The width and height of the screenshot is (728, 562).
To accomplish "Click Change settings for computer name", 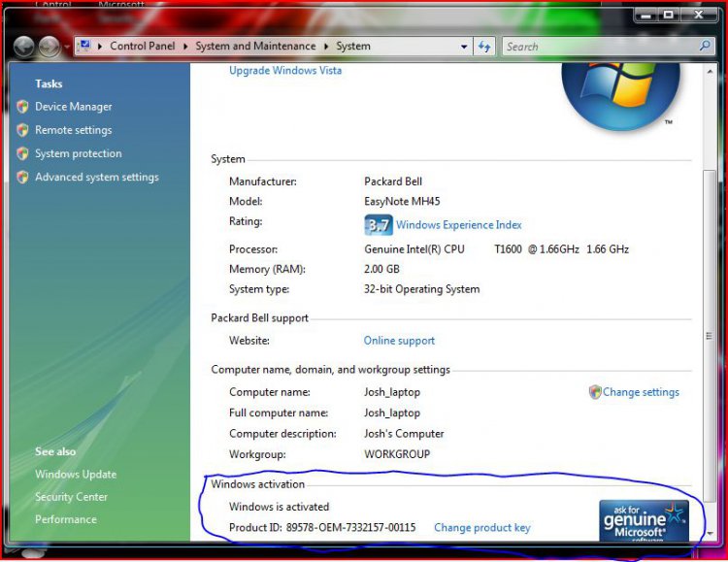I will point(641,392).
